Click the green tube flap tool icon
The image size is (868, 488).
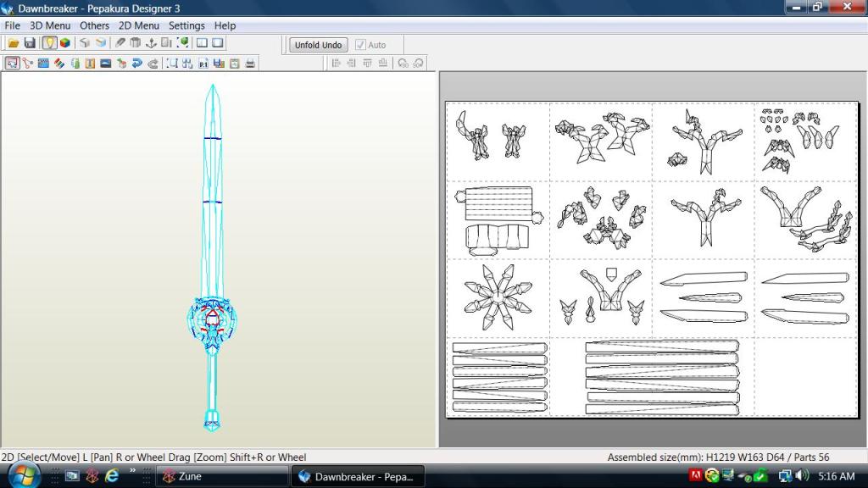click(75, 64)
